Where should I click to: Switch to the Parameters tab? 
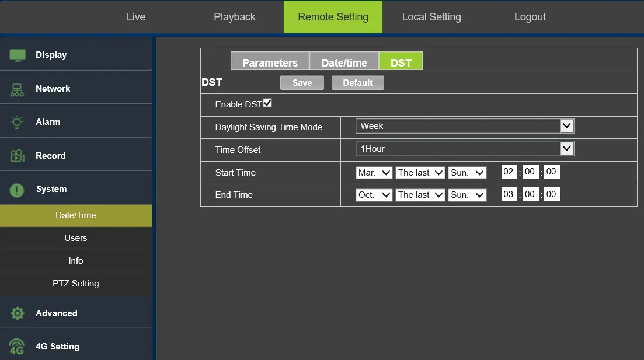pos(270,62)
